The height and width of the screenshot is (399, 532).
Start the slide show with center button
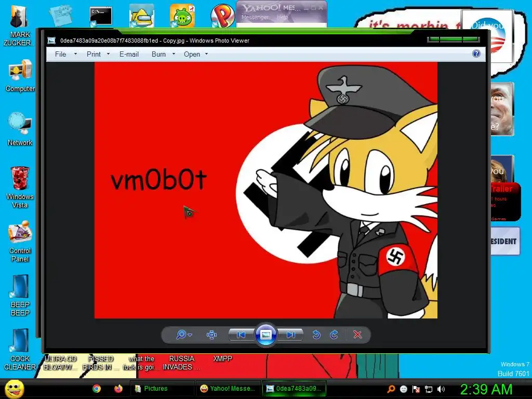click(x=265, y=335)
